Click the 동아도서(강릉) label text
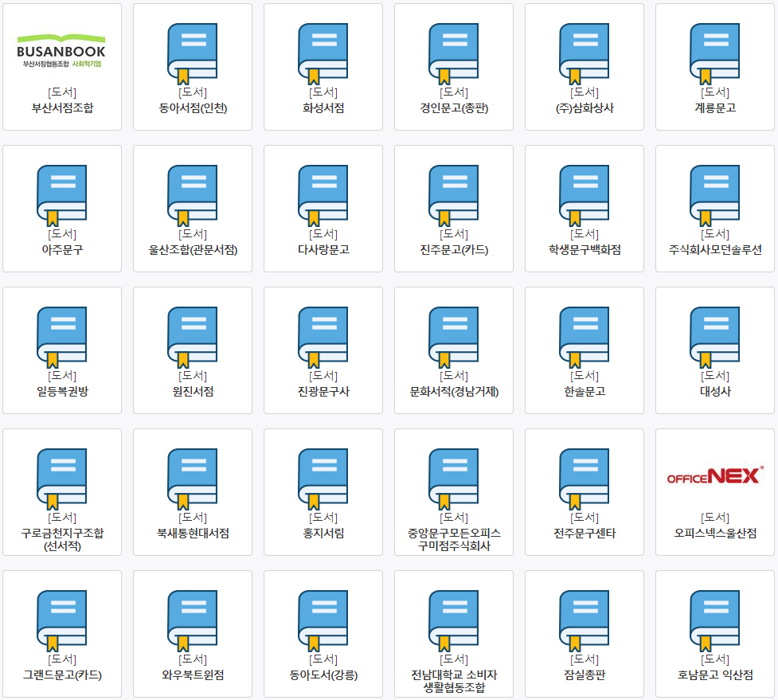 (x=323, y=675)
